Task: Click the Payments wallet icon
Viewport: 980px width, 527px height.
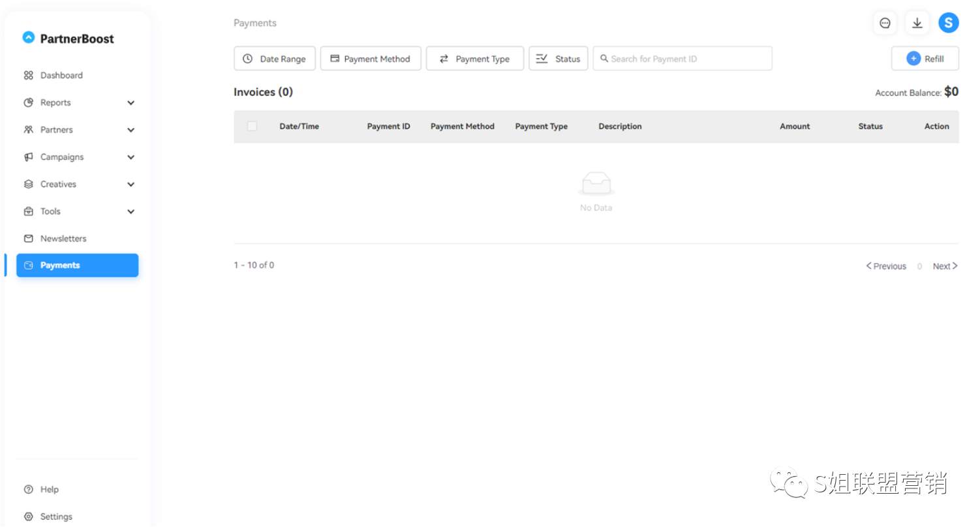Action: point(28,266)
